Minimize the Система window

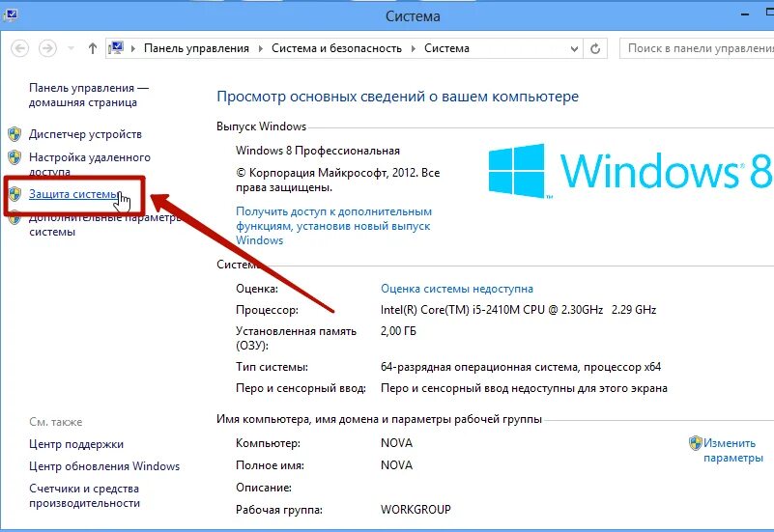click(744, 15)
